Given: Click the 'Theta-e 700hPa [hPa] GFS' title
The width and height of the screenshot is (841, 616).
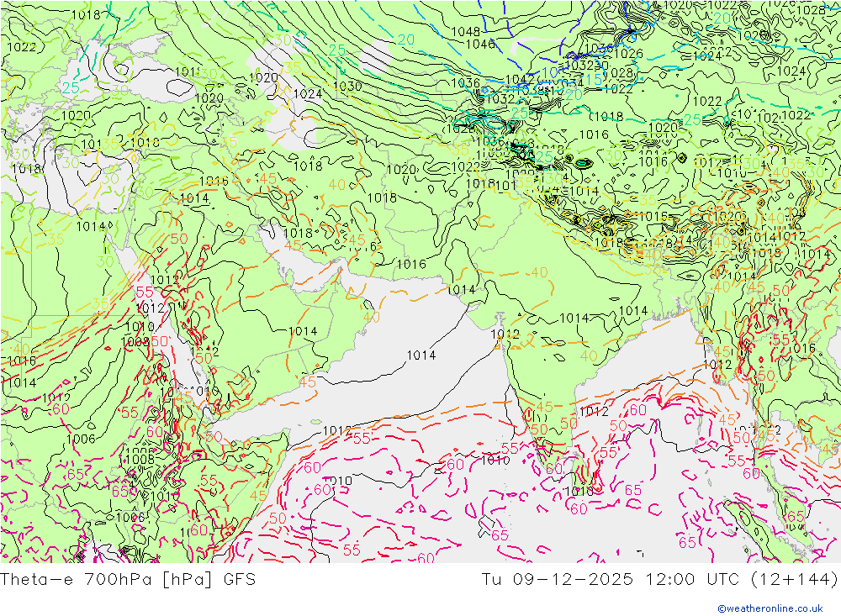Looking at the screenshot, I should tap(128, 580).
